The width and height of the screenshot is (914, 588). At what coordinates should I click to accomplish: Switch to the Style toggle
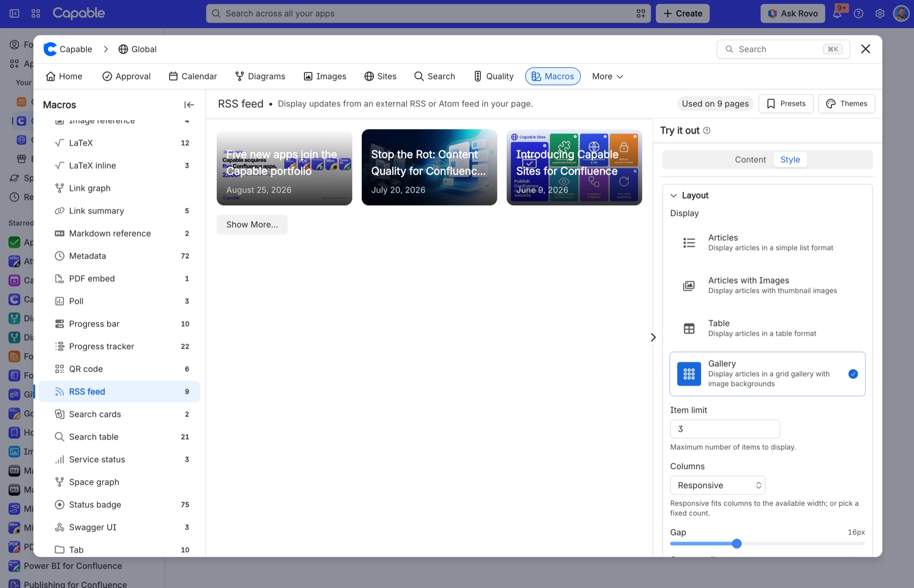[790, 159]
